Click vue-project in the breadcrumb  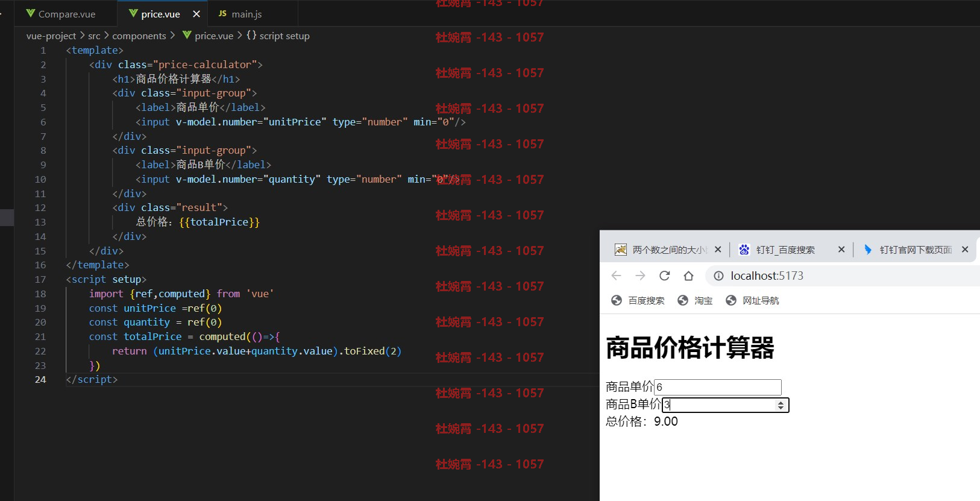point(51,36)
